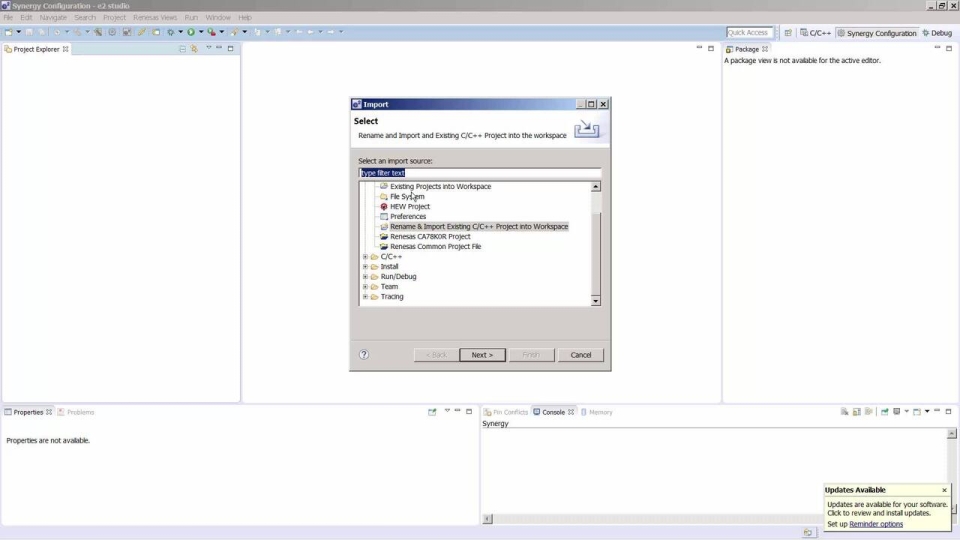Click scroll up arrow in import list
960x540 pixels.
pyautogui.click(x=595, y=187)
